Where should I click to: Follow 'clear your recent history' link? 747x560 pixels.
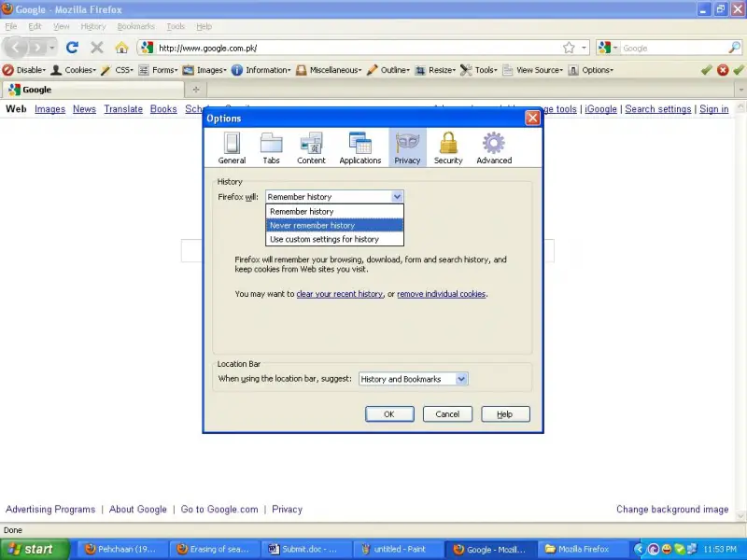click(340, 294)
